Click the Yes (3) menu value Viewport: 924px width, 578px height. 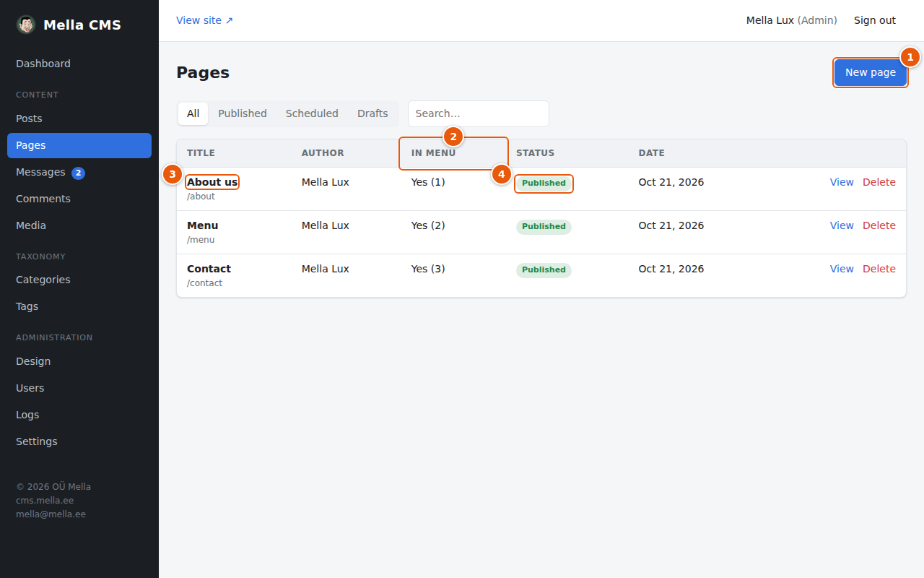coord(428,269)
